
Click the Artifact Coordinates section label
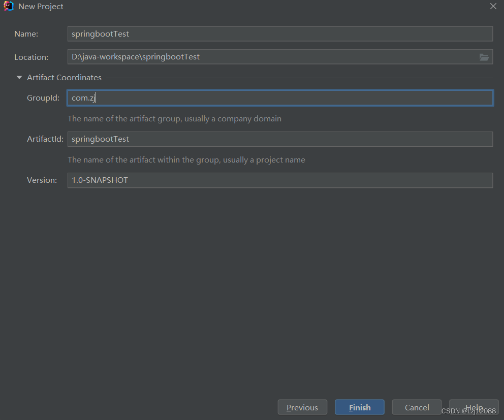[64, 77]
